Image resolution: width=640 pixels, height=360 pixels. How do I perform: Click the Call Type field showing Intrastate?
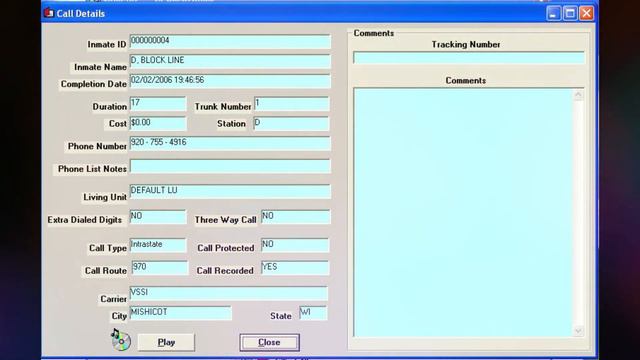(x=158, y=245)
